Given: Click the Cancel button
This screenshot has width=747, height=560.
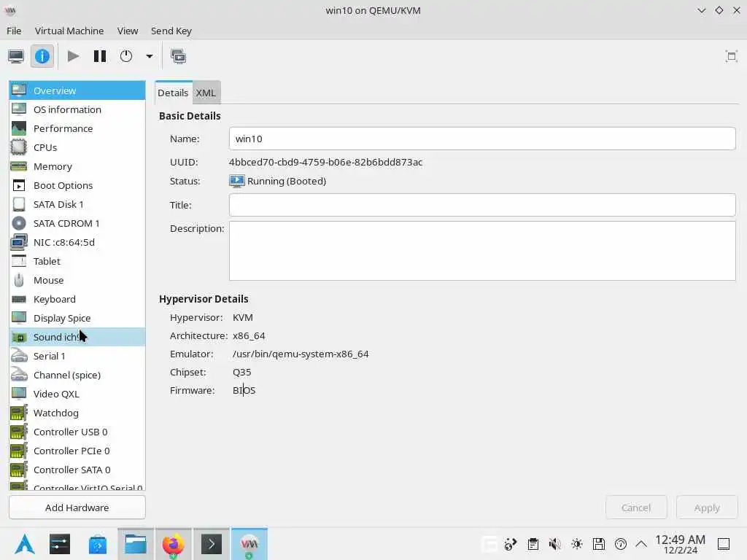Looking at the screenshot, I should click(635, 507).
